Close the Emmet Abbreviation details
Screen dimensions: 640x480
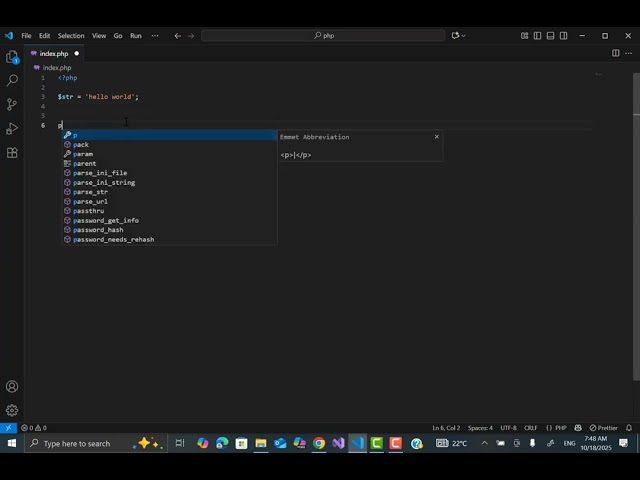point(437,137)
